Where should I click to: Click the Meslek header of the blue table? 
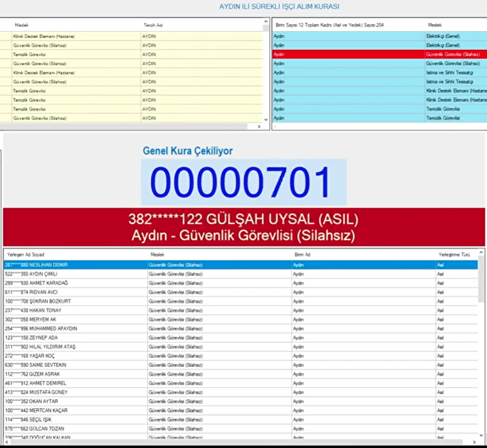click(x=434, y=25)
